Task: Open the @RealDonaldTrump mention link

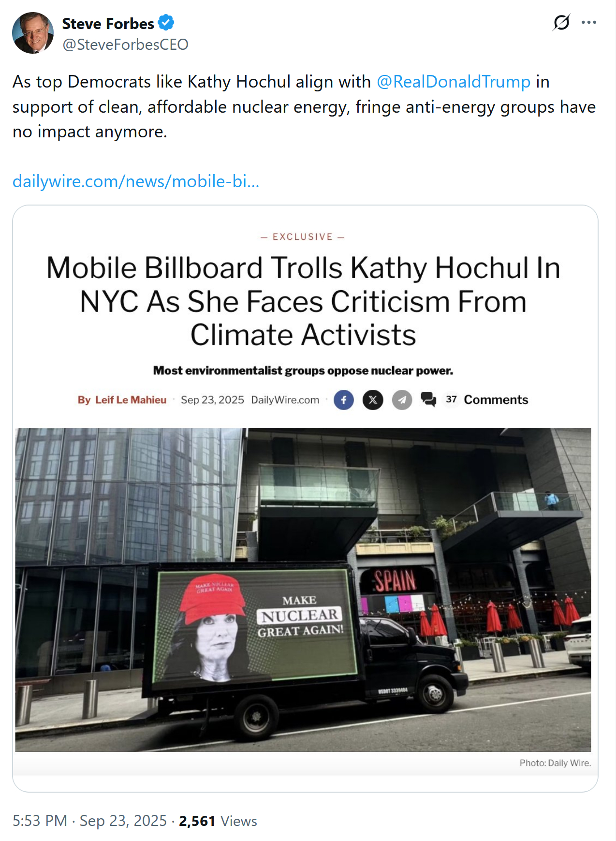Action: coord(454,82)
